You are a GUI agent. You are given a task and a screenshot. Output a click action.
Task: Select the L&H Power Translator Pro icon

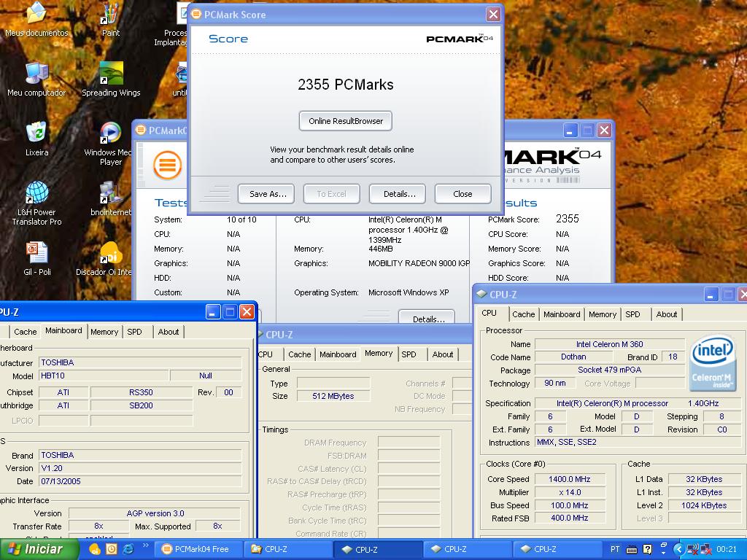(36, 203)
